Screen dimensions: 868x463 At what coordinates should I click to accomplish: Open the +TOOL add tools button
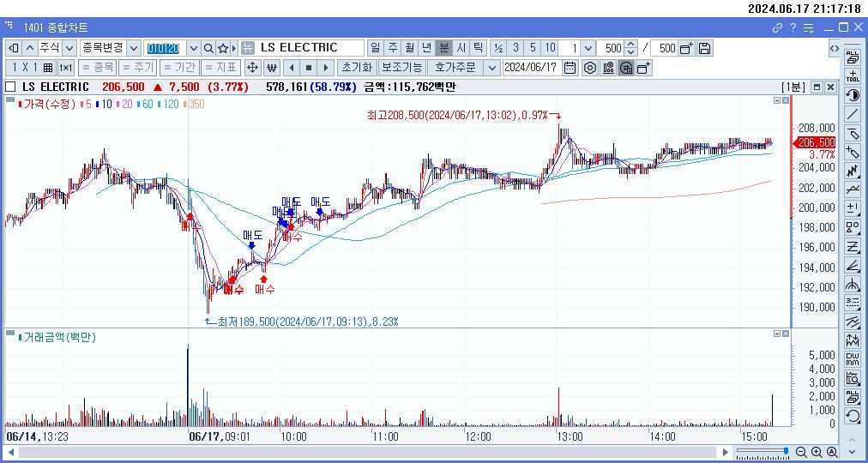click(853, 75)
